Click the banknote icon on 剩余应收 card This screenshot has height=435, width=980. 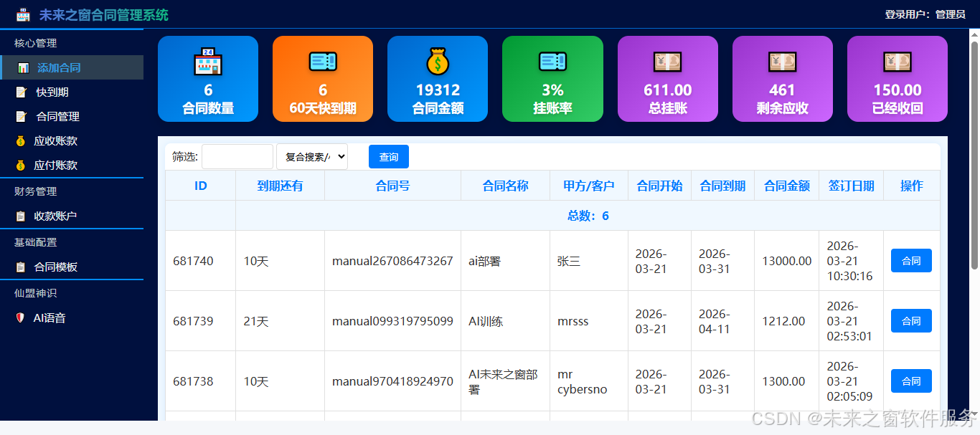(783, 62)
